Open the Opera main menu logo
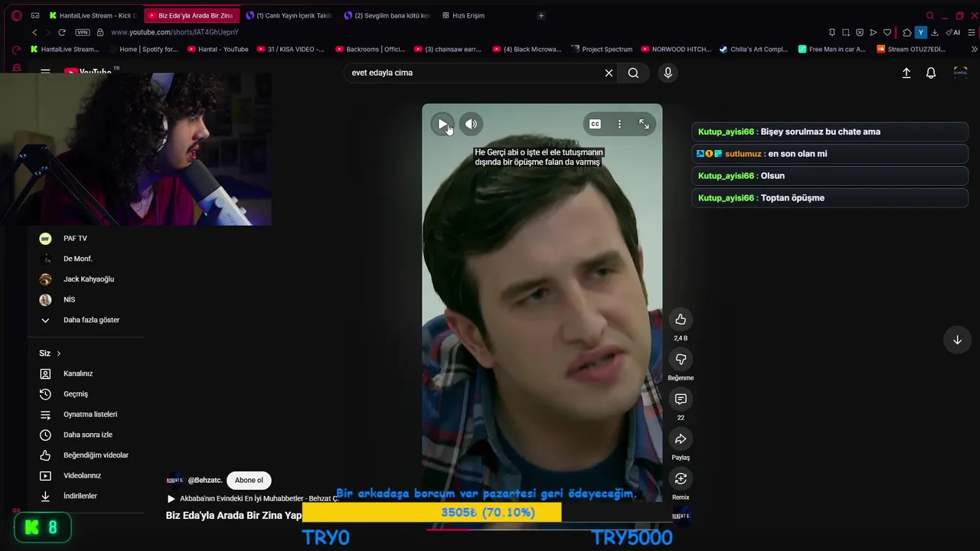The image size is (980, 551). click(x=17, y=15)
